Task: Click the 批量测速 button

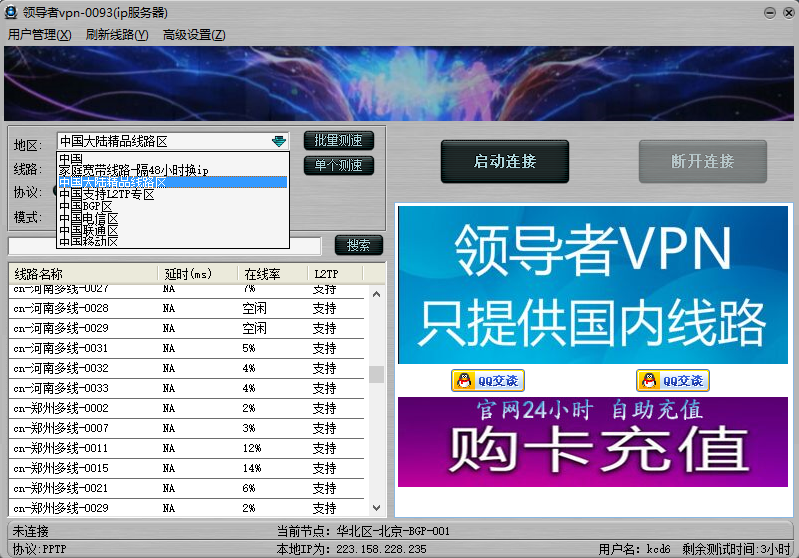Action: tap(338, 141)
